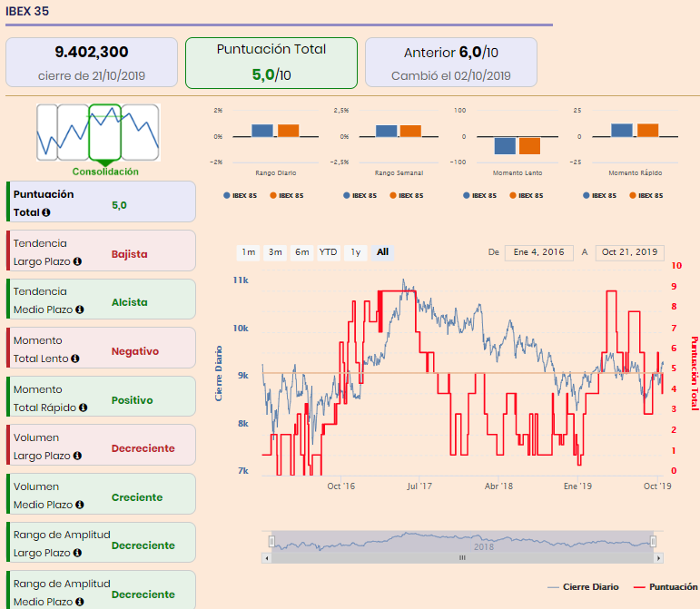This screenshot has width=700, height=609.
Task: Click info icon for Momento Total Rápido
Action: tap(83, 408)
